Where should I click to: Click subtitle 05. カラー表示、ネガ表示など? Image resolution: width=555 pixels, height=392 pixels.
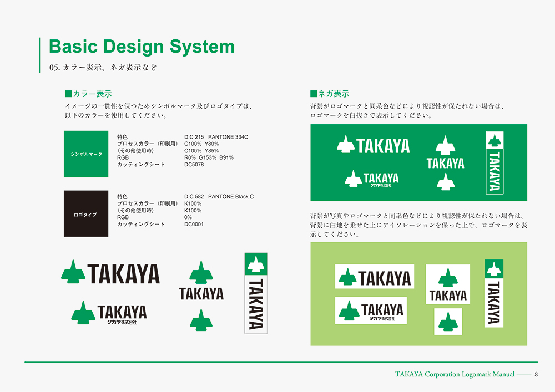[x=103, y=67]
